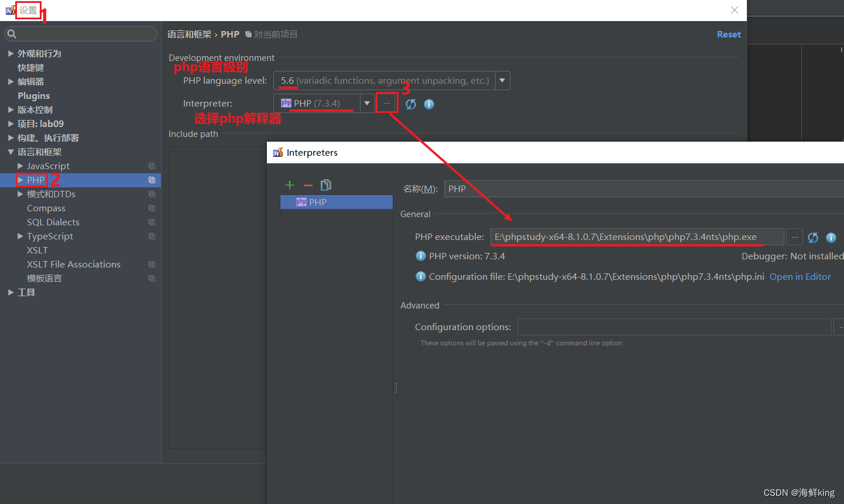
Task: Click the project-level icon beside TypeScript
Action: tap(152, 236)
